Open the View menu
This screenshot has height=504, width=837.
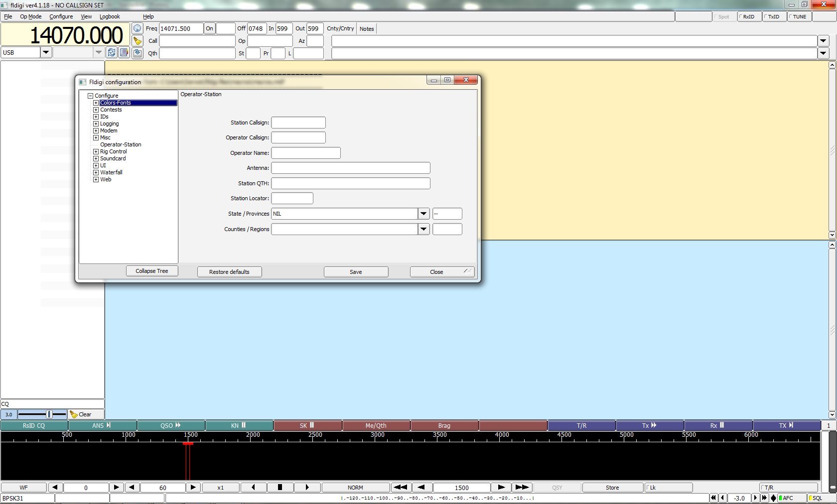(x=86, y=16)
